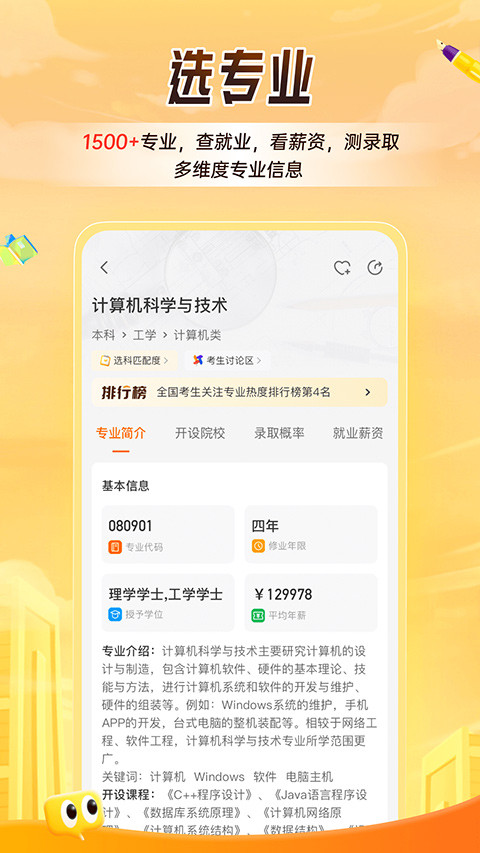Click the 修业年限 clock icon

pos(258,546)
